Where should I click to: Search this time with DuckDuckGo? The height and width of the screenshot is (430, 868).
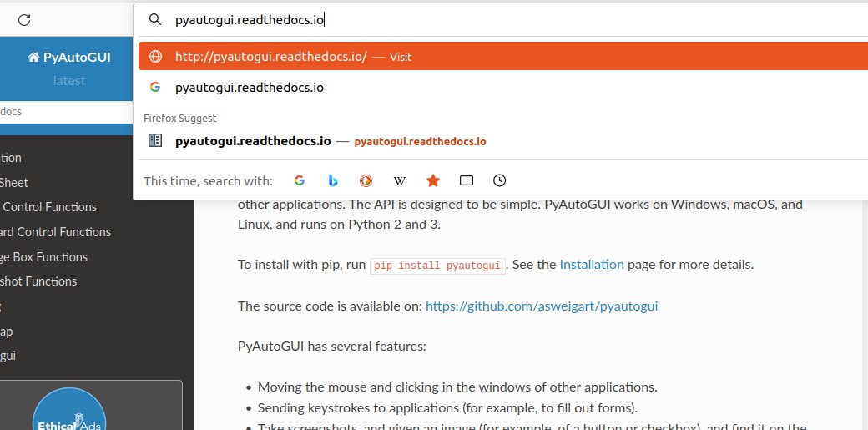366,180
